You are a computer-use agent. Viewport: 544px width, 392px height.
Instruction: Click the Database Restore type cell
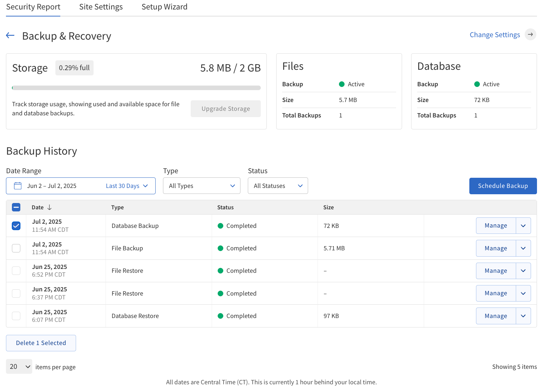135,316
